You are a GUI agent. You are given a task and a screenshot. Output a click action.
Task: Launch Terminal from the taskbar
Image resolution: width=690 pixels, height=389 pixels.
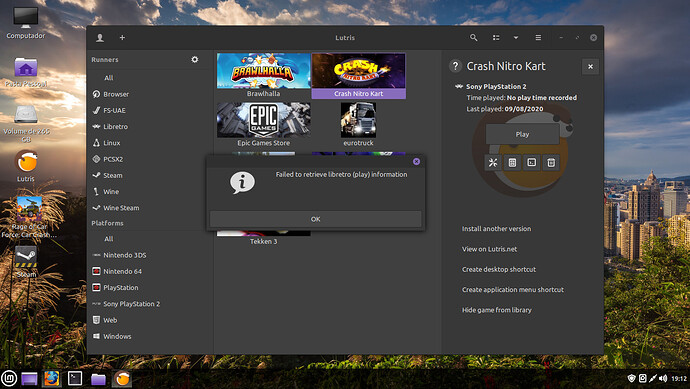point(75,378)
